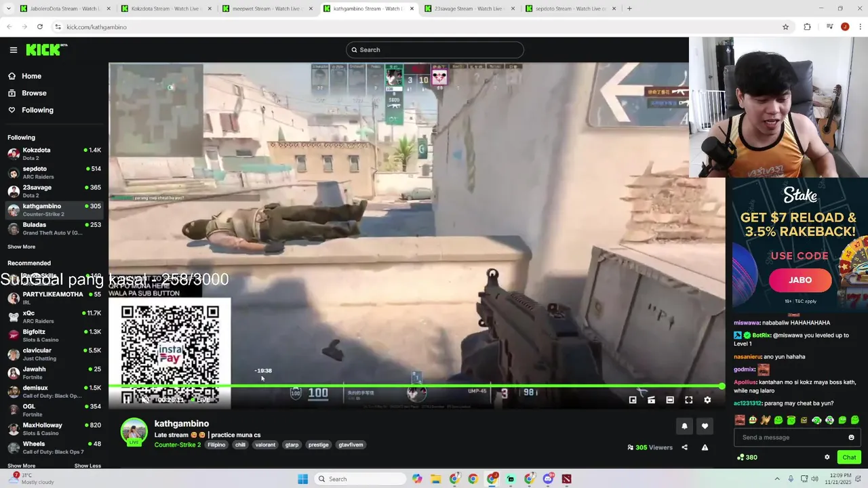
Task: Open Chrome three-dot menu
Action: (860, 26)
